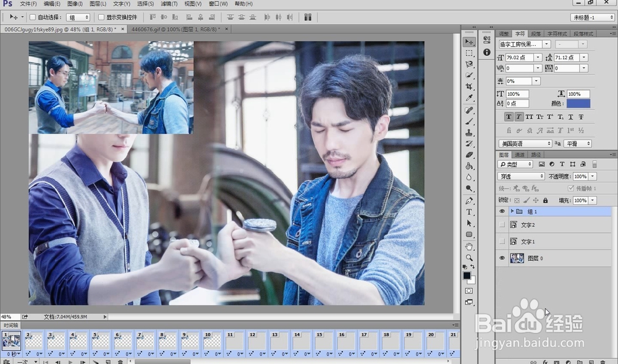Go to the previous animation frame
618x364 pixels.
pos(58,362)
